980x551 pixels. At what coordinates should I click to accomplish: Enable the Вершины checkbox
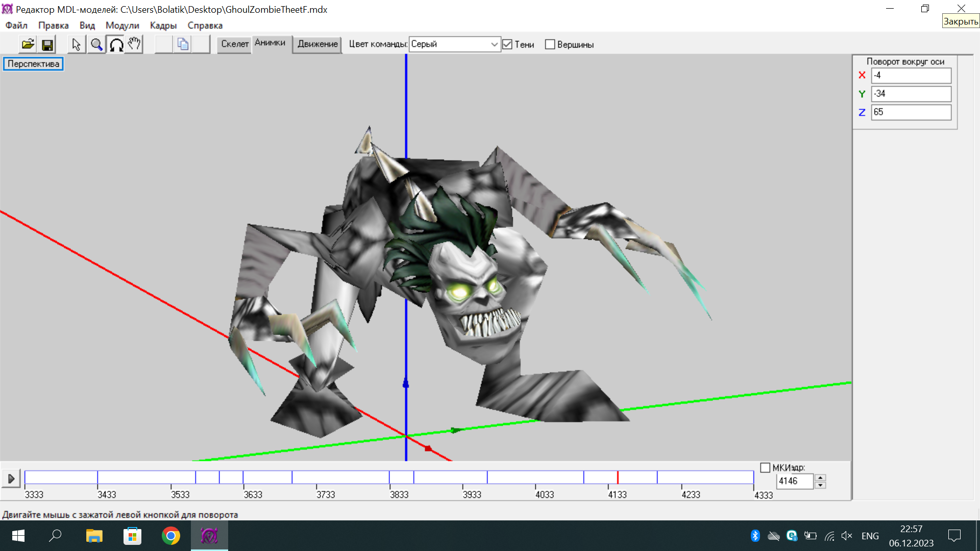click(x=550, y=44)
